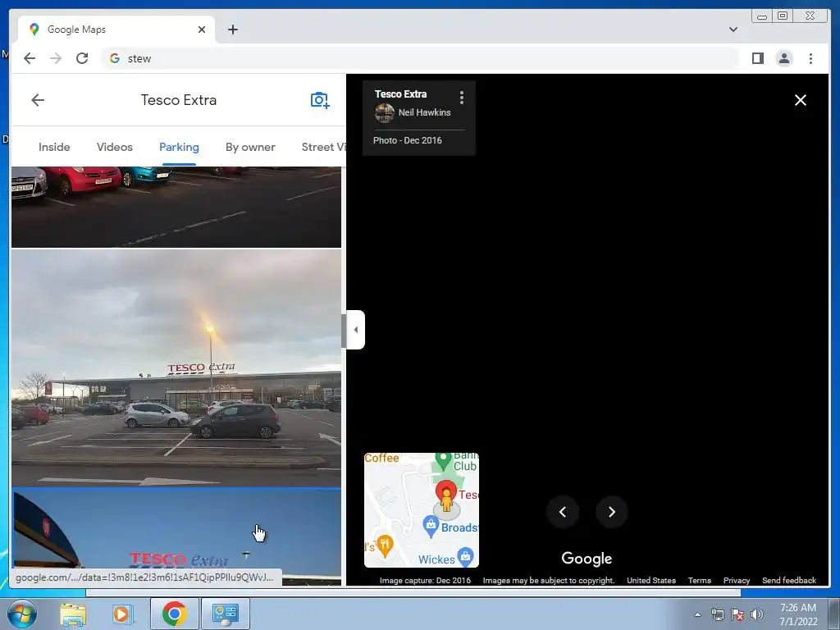The height and width of the screenshot is (630, 840).
Task: Close the Google Maps browser tab
Action: tap(202, 30)
